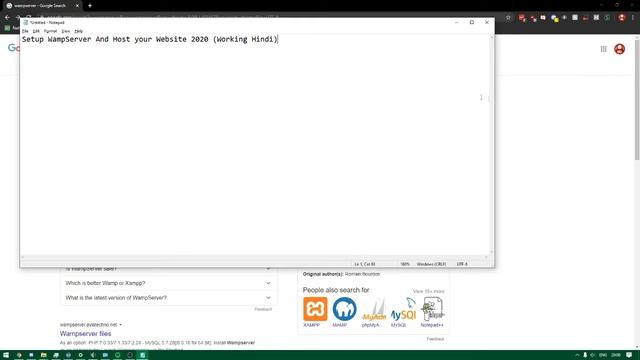
Task: Open the MySQL related search thumbnail
Action: point(403,312)
